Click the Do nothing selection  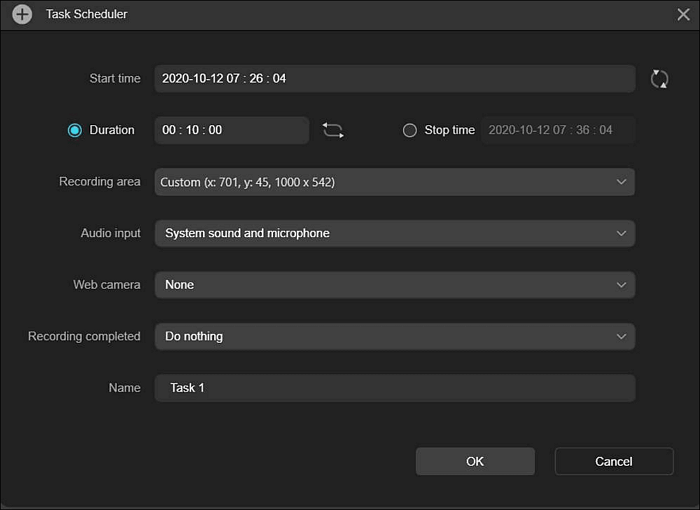pos(194,336)
